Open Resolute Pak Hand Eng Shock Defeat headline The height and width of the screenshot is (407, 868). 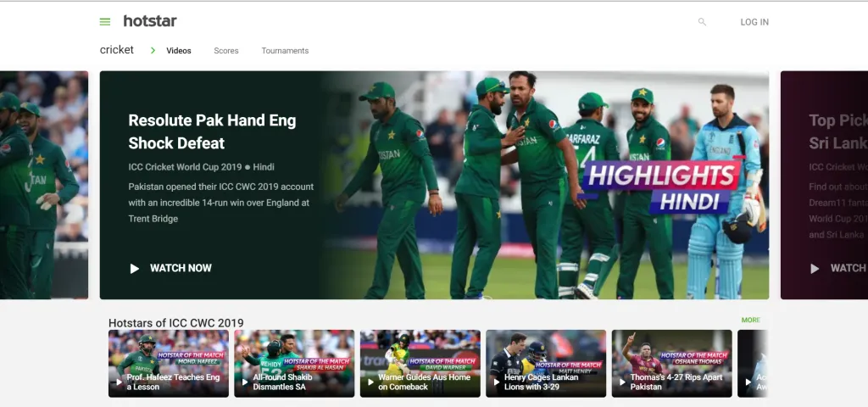pos(212,131)
